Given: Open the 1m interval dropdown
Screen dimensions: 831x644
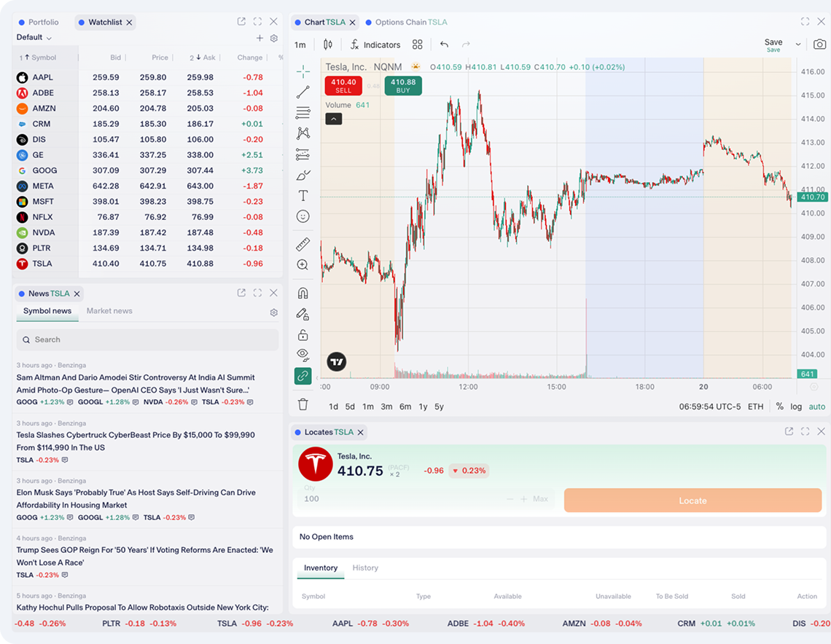Looking at the screenshot, I should [x=300, y=45].
